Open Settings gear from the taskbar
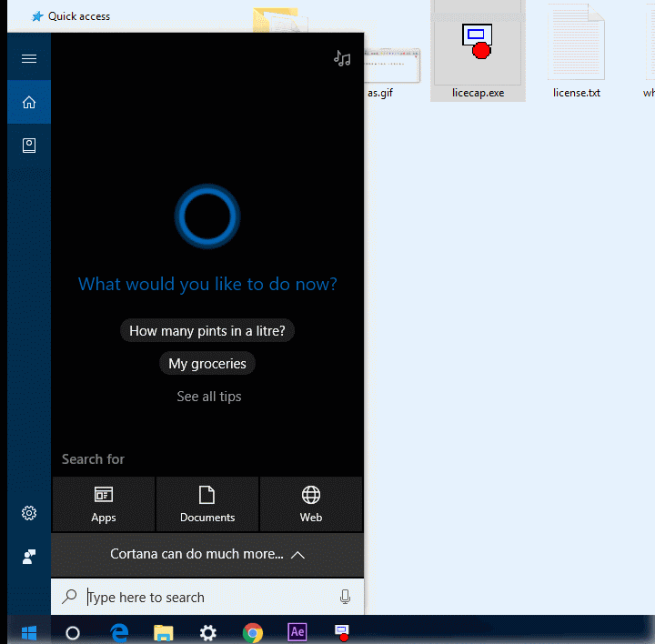The image size is (655, 644). (207, 633)
